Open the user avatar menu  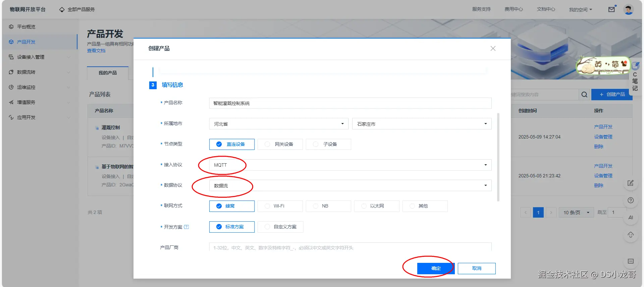tap(628, 9)
